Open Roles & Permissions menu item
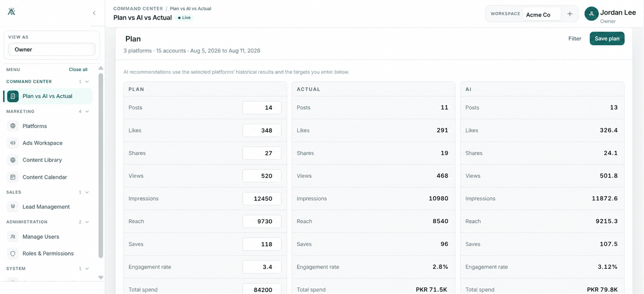This screenshot has width=644, height=294. pos(48,254)
